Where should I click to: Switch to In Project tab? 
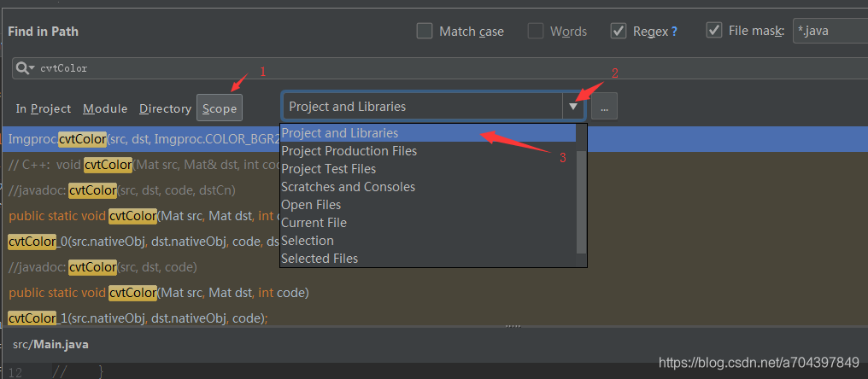coord(44,109)
